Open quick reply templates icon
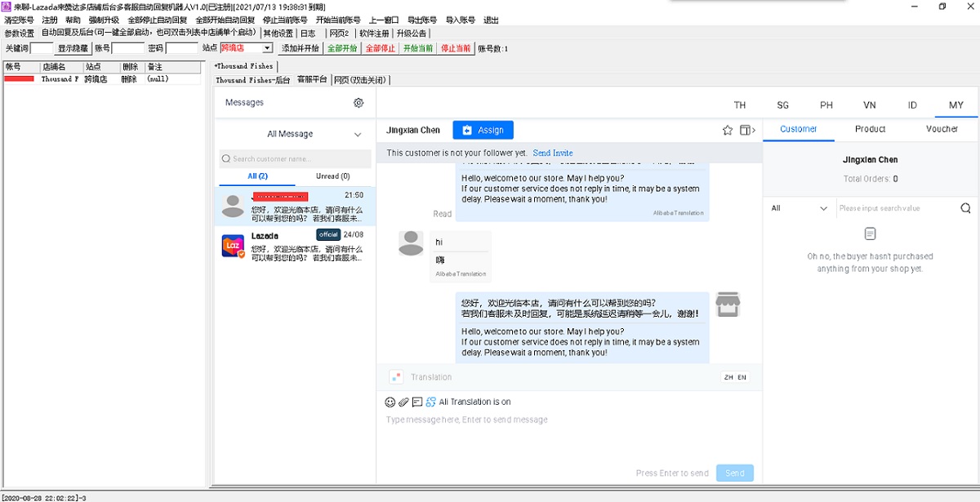980x502 pixels. click(416, 402)
